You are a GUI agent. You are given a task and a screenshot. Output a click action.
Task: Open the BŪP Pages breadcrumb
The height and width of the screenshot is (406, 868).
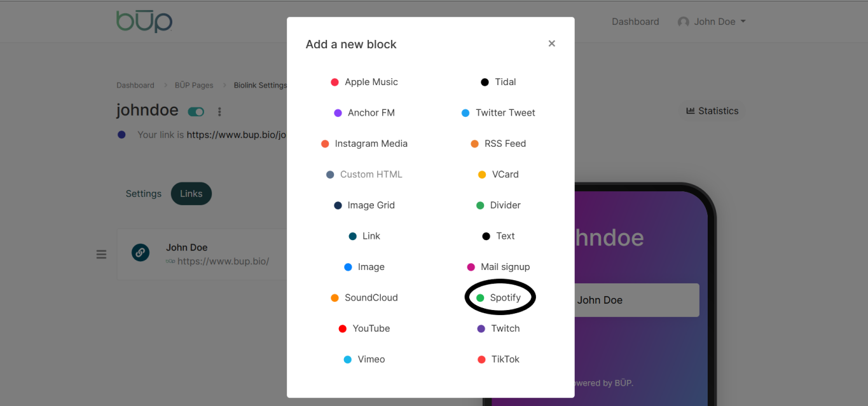pos(194,85)
